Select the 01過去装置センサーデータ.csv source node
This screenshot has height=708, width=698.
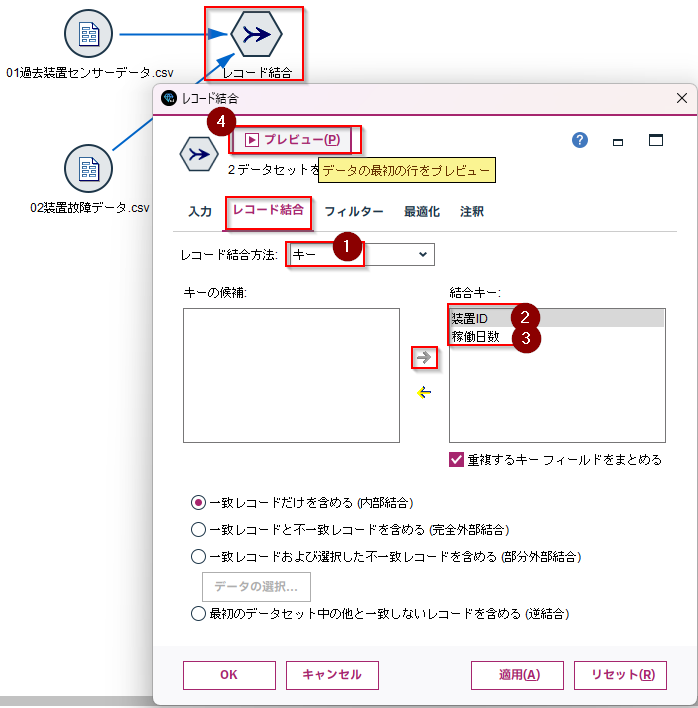tap(88, 34)
